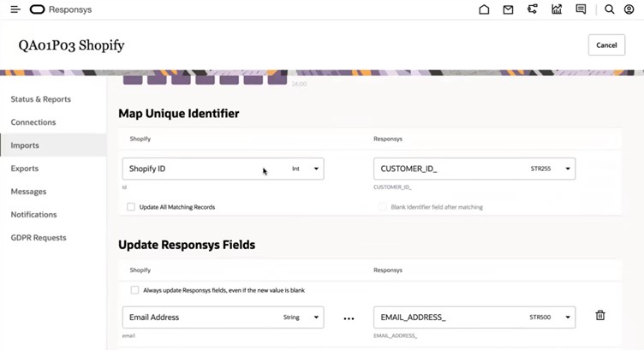
Task: Open Notifications in the sidebar
Action: click(x=33, y=214)
